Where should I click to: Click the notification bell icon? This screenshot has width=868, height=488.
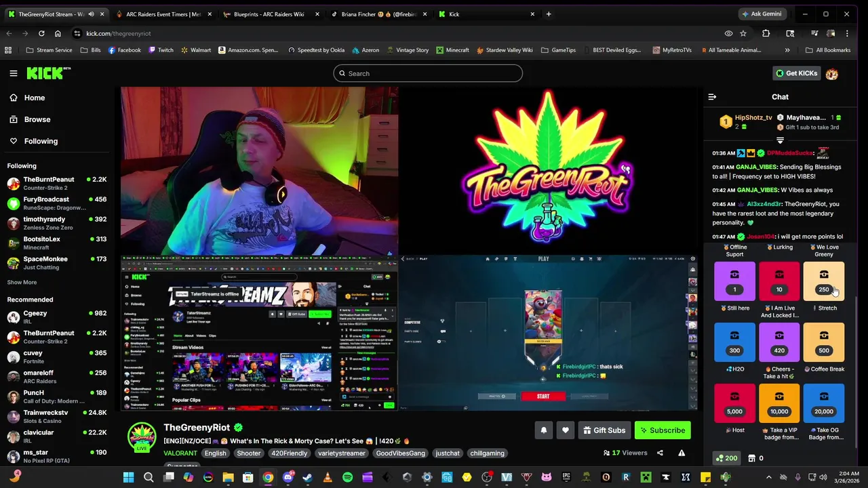pos(543,430)
